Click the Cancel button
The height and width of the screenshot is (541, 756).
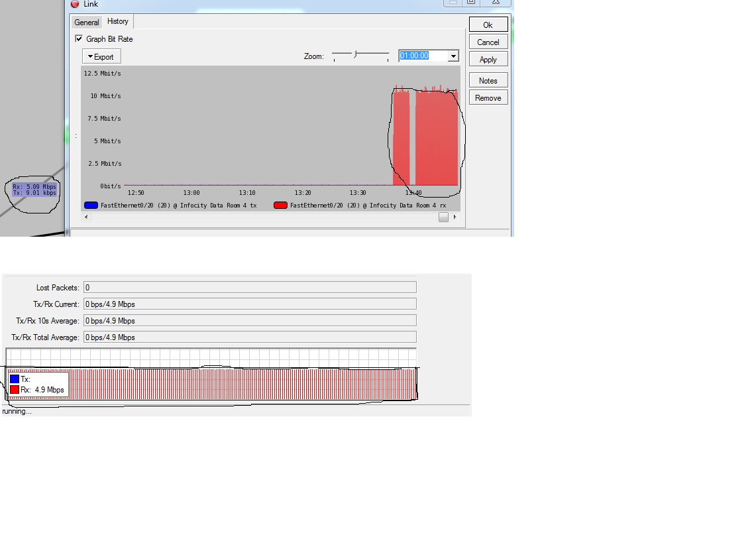(488, 41)
